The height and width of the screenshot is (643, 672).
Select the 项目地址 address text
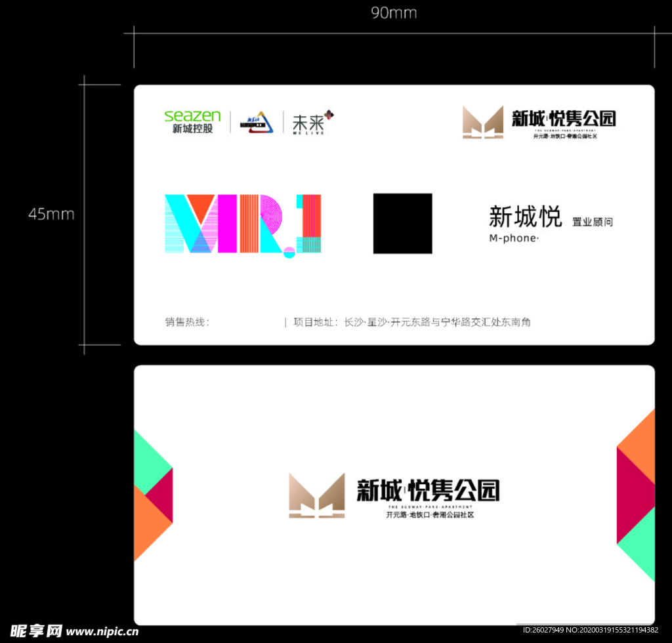pos(412,322)
